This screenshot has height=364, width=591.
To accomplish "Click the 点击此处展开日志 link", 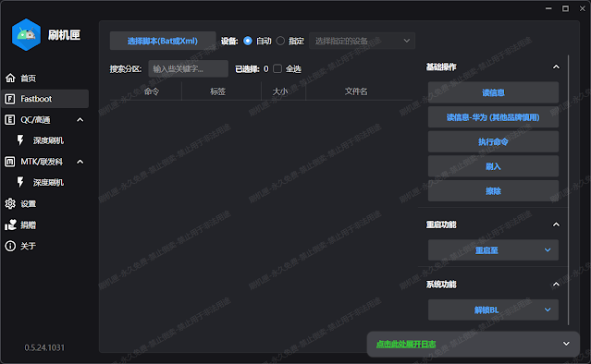I will pyautogui.click(x=406, y=344).
